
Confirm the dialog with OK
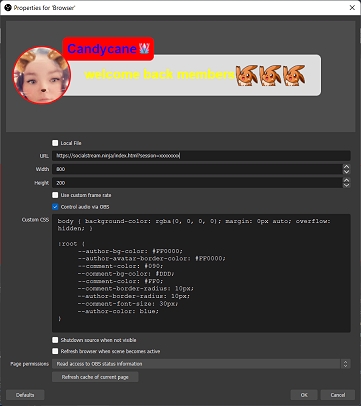(304, 395)
